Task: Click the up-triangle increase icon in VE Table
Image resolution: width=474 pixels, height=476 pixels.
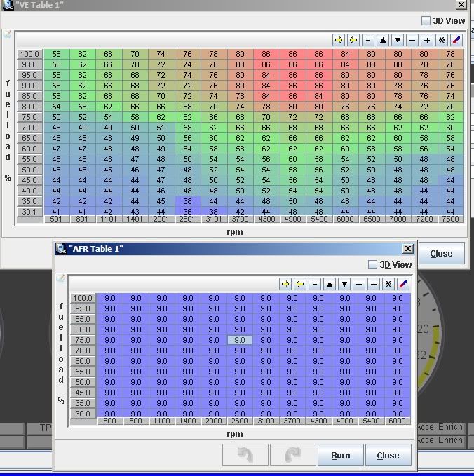Action: [383, 40]
